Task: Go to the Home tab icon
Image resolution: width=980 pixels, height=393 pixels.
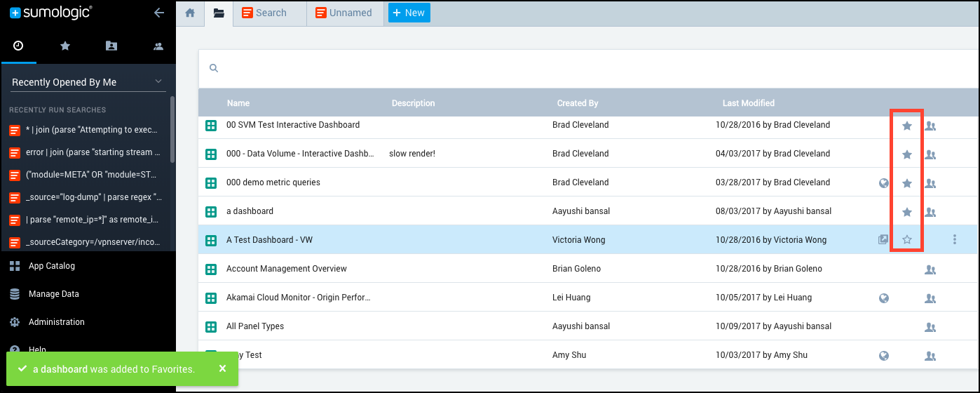Action: point(189,13)
